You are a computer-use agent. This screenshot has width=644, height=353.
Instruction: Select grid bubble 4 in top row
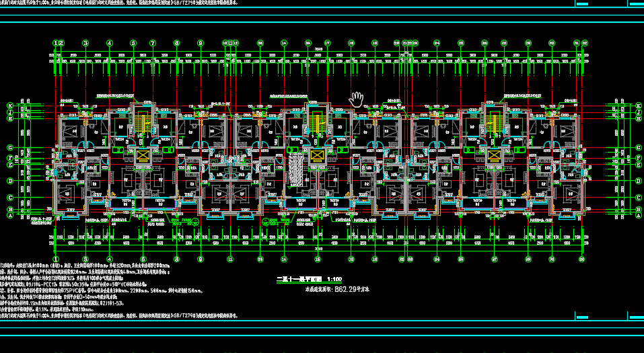pos(109,44)
